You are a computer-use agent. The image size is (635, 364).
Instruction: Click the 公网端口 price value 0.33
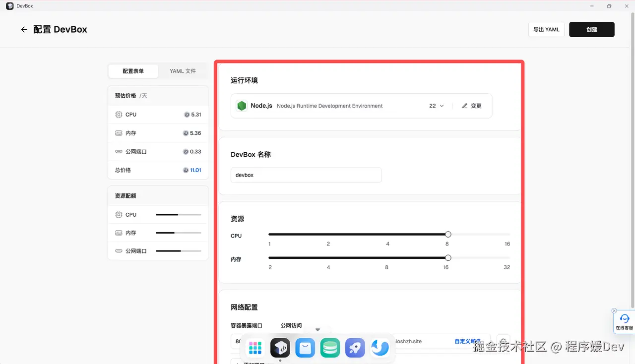point(195,152)
